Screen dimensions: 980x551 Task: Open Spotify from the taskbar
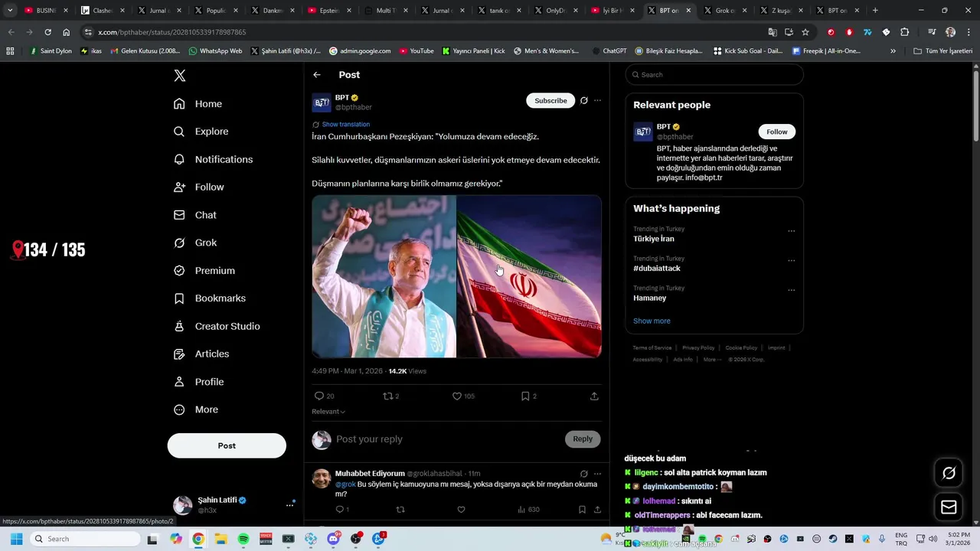click(243, 539)
